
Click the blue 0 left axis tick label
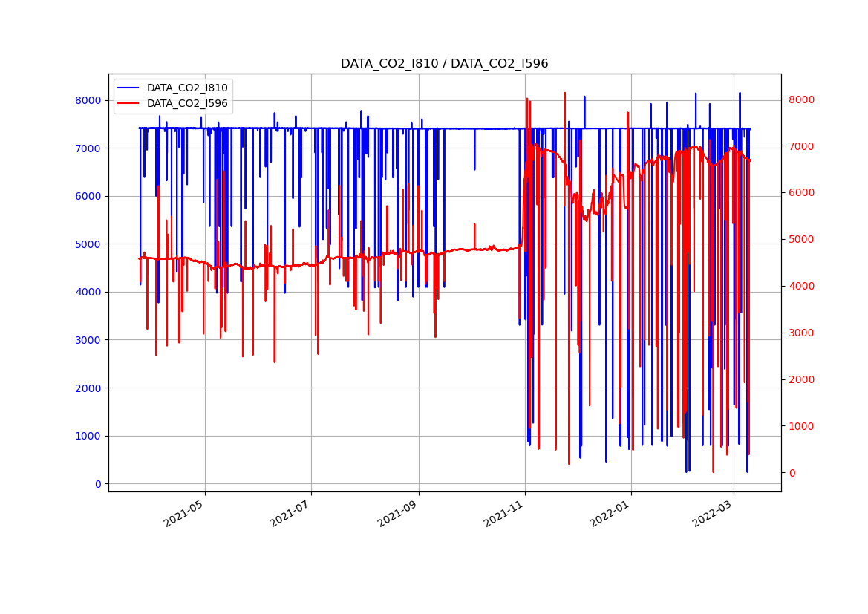(98, 484)
